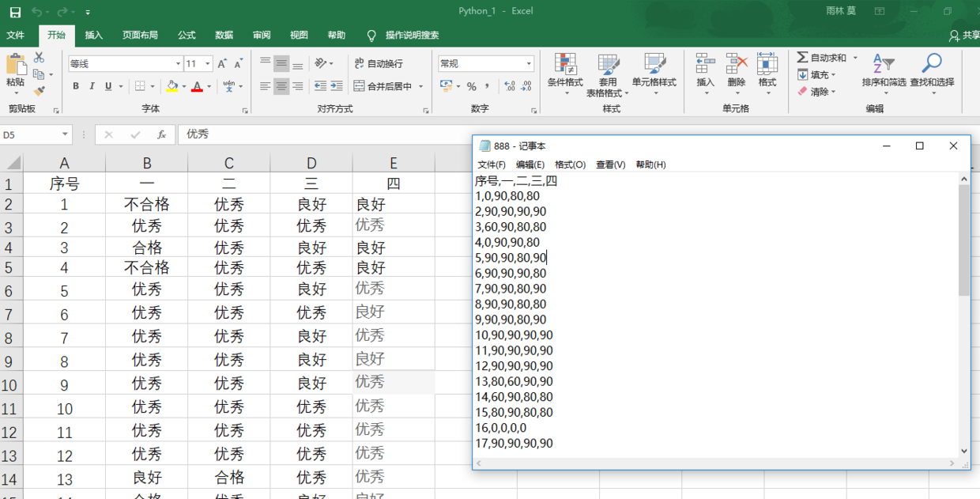Screen dimensions: 980x499
Task: Open Notepad's Edit (编辑(E)) menu
Action: (x=530, y=164)
